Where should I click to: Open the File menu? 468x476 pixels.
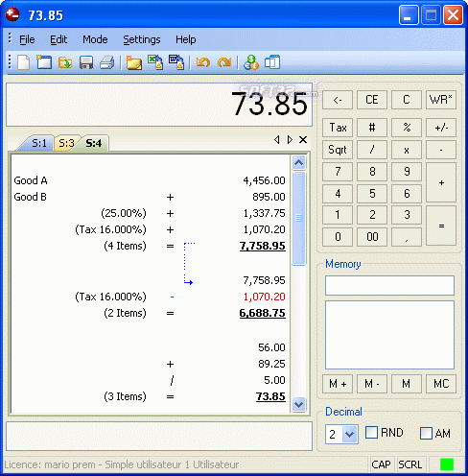point(27,39)
